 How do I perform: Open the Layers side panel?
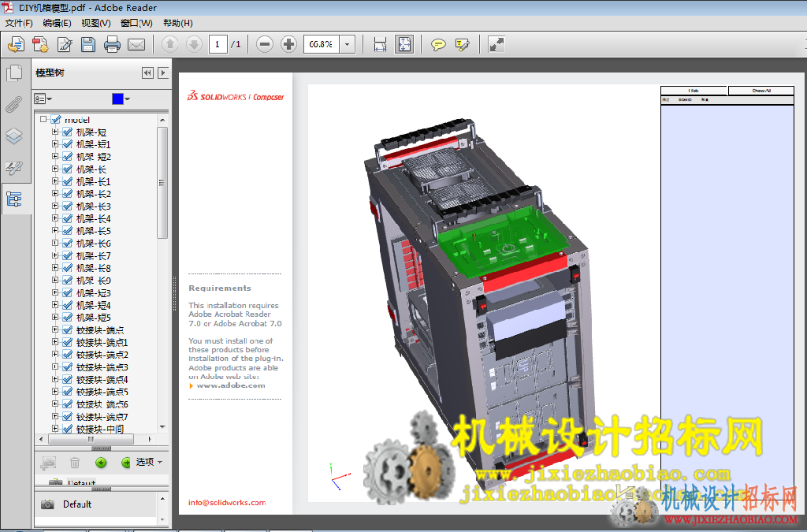pyautogui.click(x=14, y=136)
